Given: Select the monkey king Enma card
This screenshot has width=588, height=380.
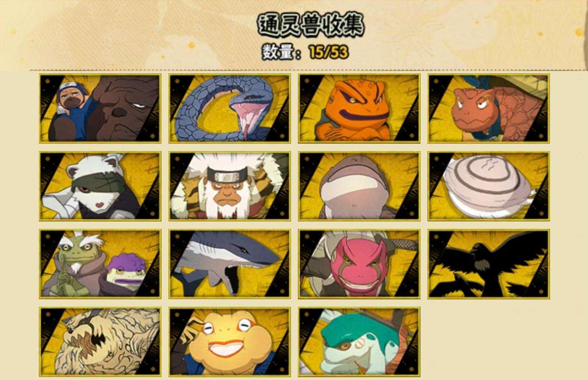Looking at the screenshot, I should 229,186.
